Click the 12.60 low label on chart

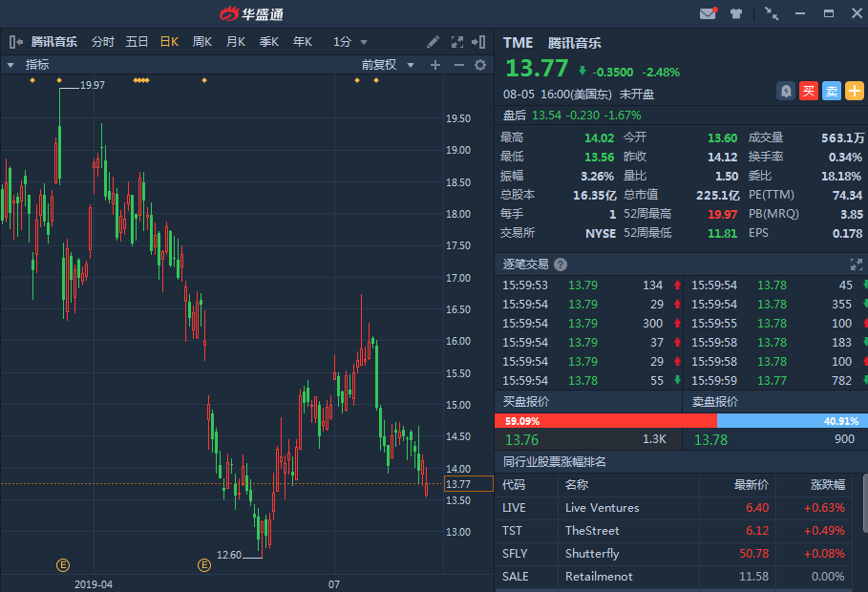click(228, 555)
